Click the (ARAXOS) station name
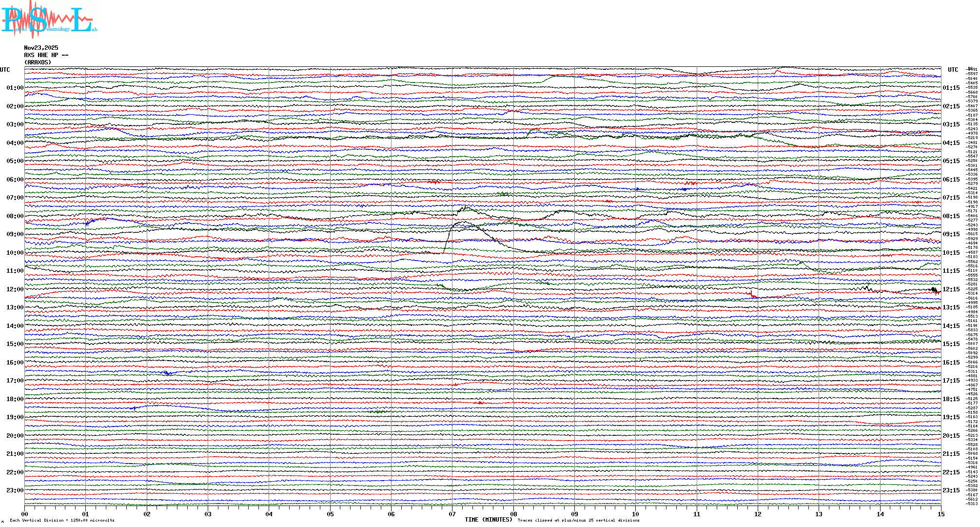 click(38, 62)
